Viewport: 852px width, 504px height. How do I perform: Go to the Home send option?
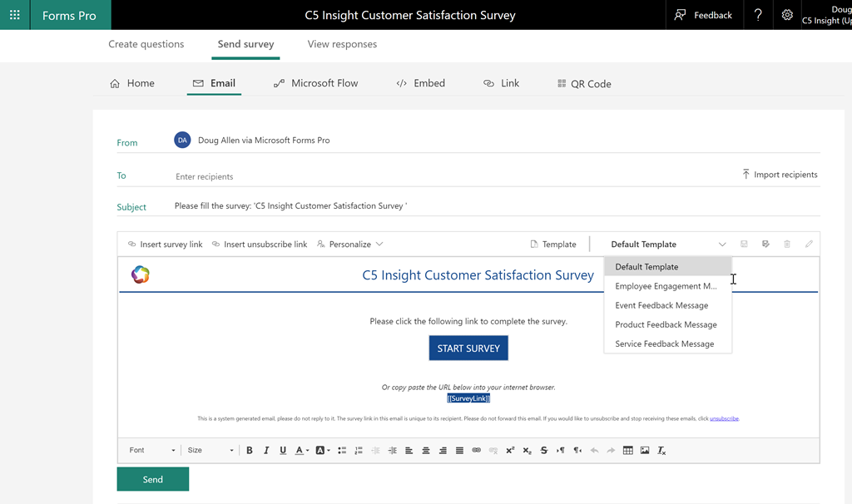click(132, 83)
